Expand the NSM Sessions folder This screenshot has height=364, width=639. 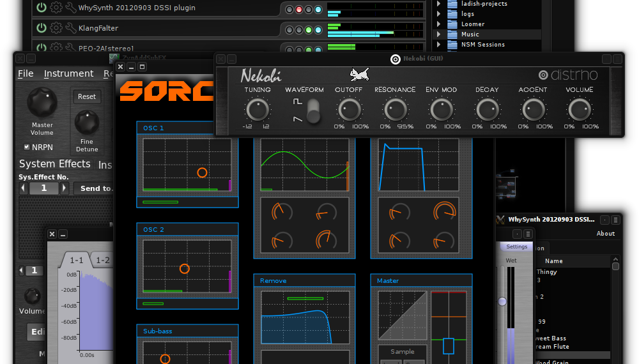tap(438, 45)
